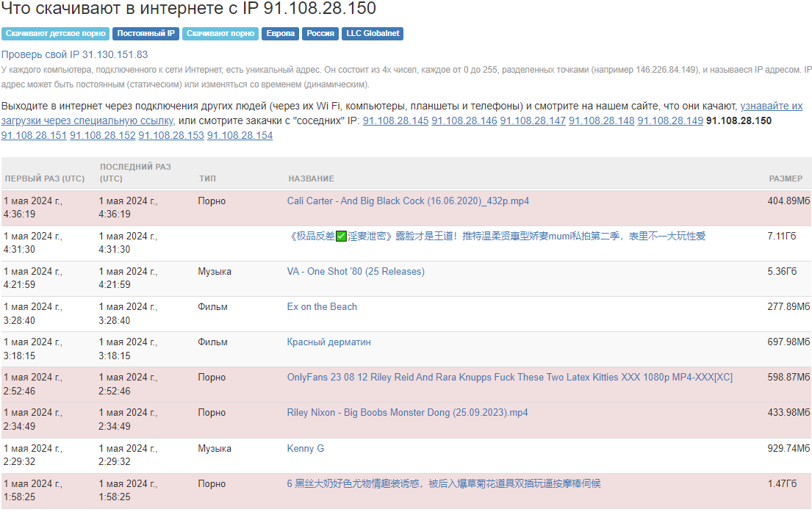Go to neighbor IP 91.108.28.146
Screen dimensions: 812x512
pyautogui.click(x=464, y=120)
